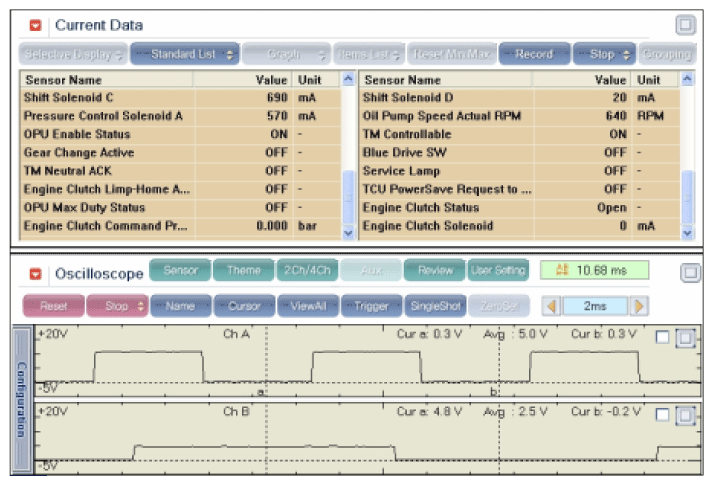Viewport: 713px width, 485px height.
Task: Select the TM Neutral ACK row
Action: click(181, 171)
